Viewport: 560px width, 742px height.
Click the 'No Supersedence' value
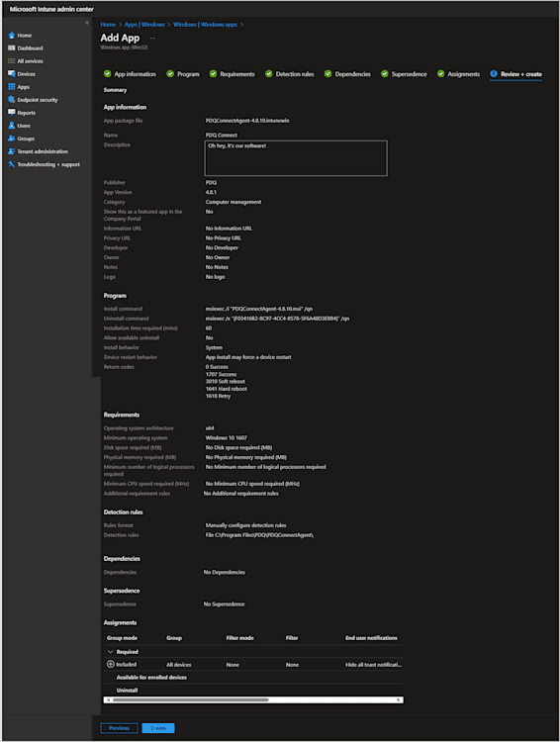pyautogui.click(x=224, y=603)
